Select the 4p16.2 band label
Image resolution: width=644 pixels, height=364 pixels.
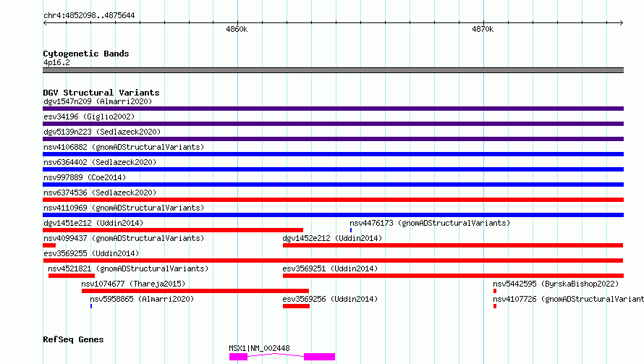click(56, 62)
